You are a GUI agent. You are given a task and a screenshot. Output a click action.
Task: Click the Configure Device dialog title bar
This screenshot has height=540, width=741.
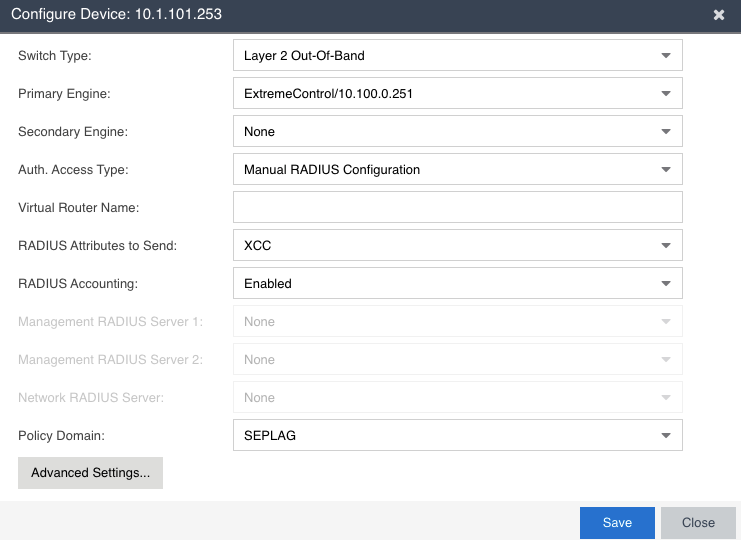[350, 15]
